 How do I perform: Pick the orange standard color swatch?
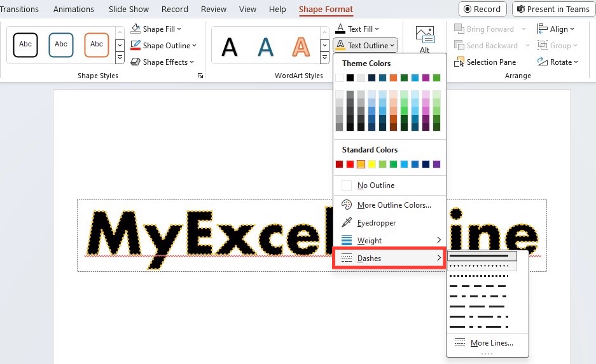[361, 164]
